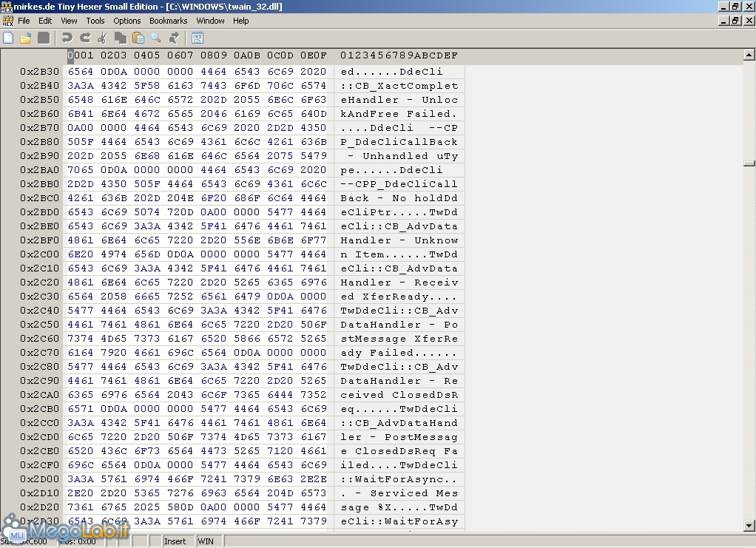The height and width of the screenshot is (548, 756).
Task: Click offset label 0x2C00
Action: click(39, 254)
